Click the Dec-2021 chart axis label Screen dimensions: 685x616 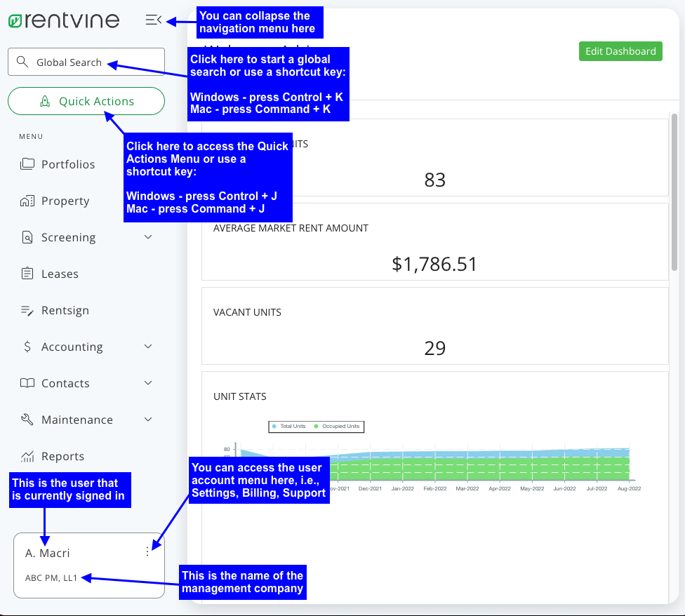(370, 488)
